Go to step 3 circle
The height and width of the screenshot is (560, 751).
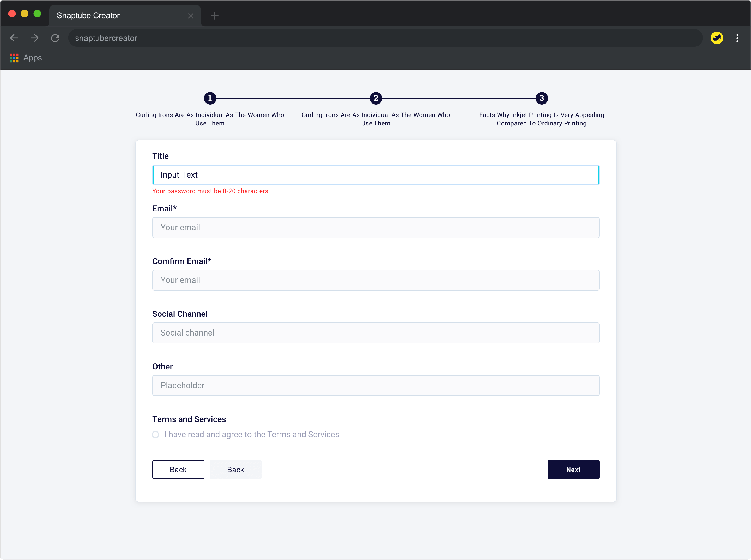(541, 98)
